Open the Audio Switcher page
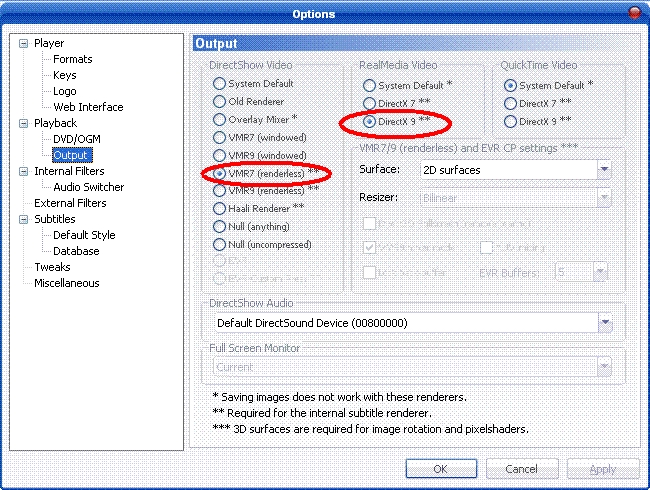 (89, 187)
